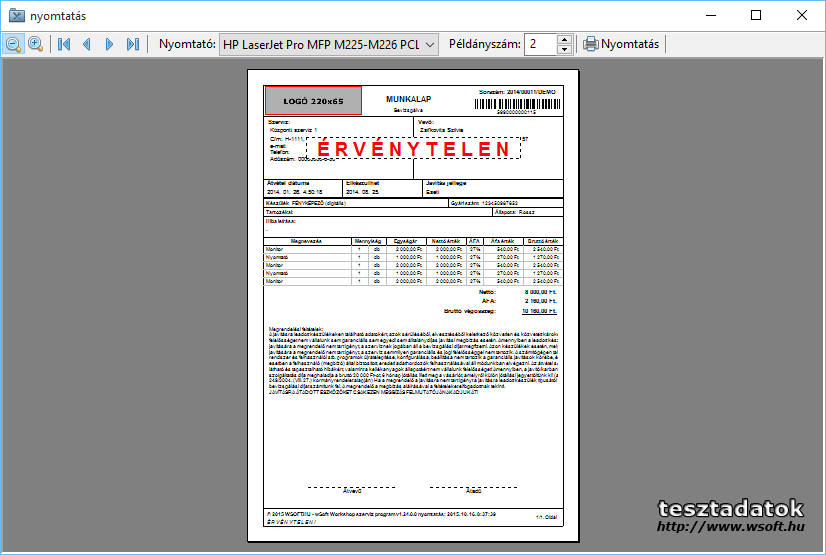Minimize the nyomtatás window
This screenshot has width=826, height=555.
pos(711,16)
